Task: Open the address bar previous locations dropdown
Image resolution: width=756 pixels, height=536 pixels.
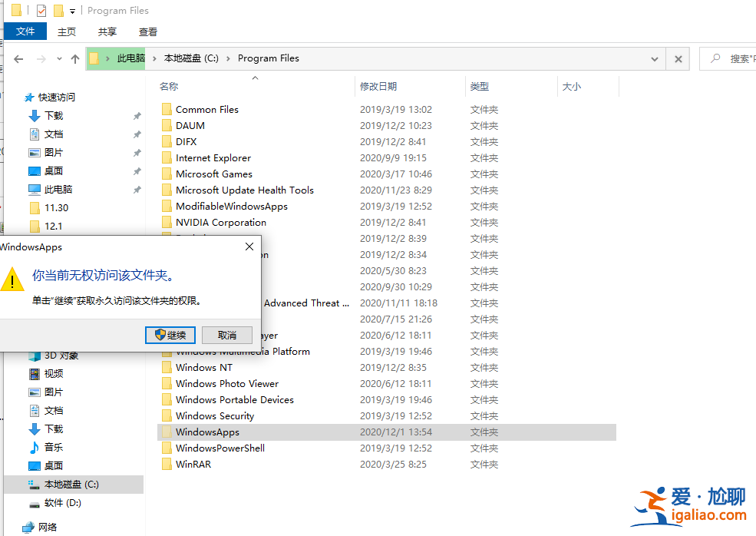Action: point(654,58)
